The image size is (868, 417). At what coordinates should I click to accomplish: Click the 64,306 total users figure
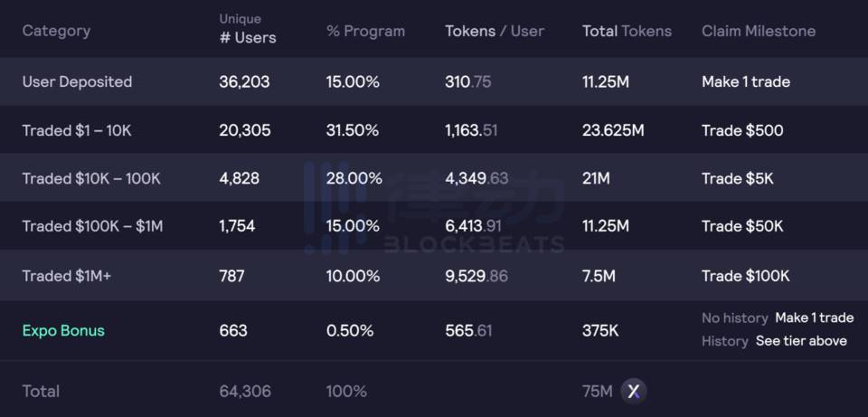pos(245,392)
